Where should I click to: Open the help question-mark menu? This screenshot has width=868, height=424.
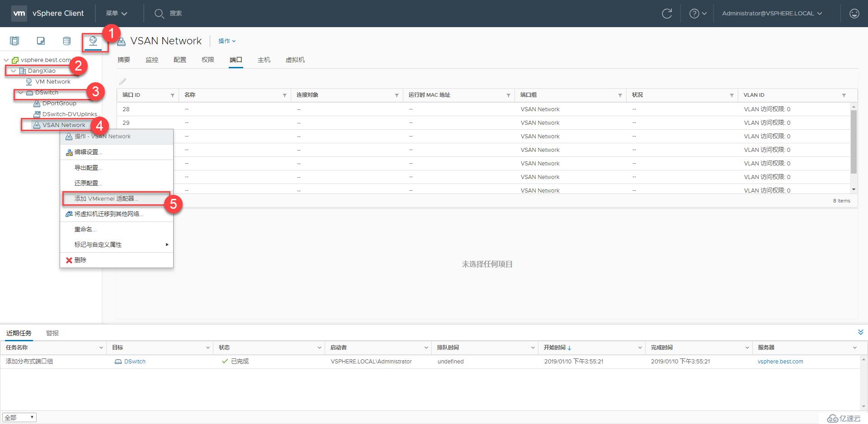click(x=698, y=14)
